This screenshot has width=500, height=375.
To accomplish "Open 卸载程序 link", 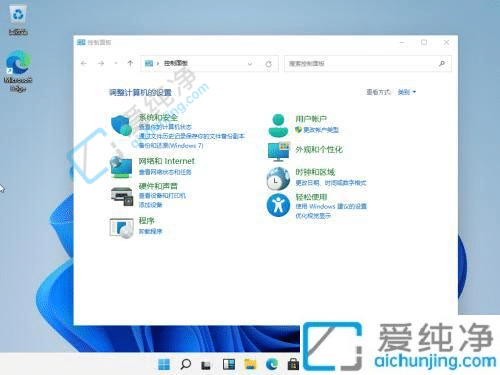I will click(150, 231).
